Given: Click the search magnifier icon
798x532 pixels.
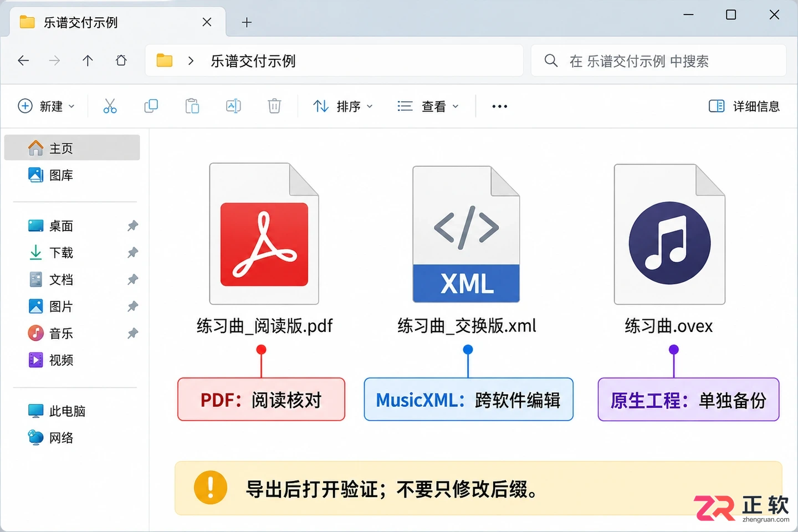Looking at the screenshot, I should point(551,60).
